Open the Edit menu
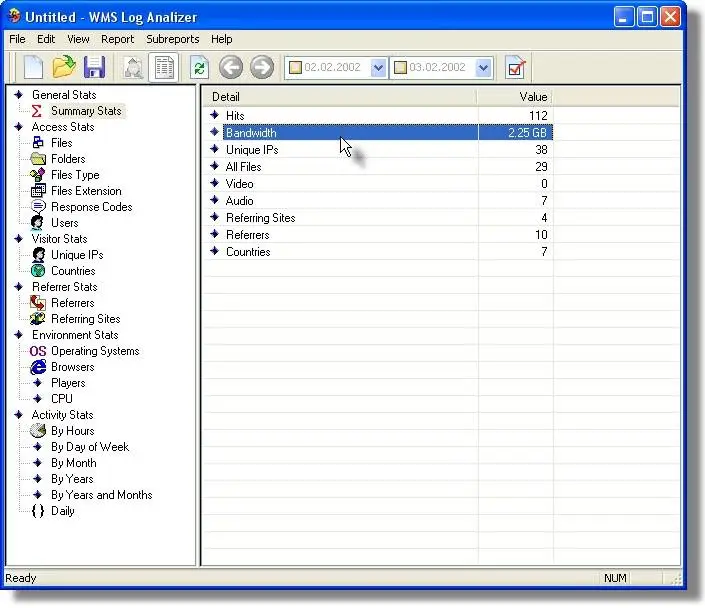Screen dimensions: 705x608 pos(46,39)
